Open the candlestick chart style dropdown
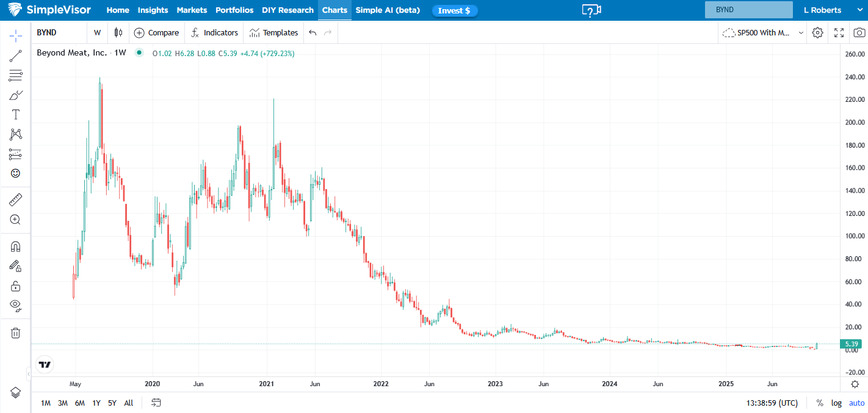This screenshot has width=868, height=413. coord(118,33)
